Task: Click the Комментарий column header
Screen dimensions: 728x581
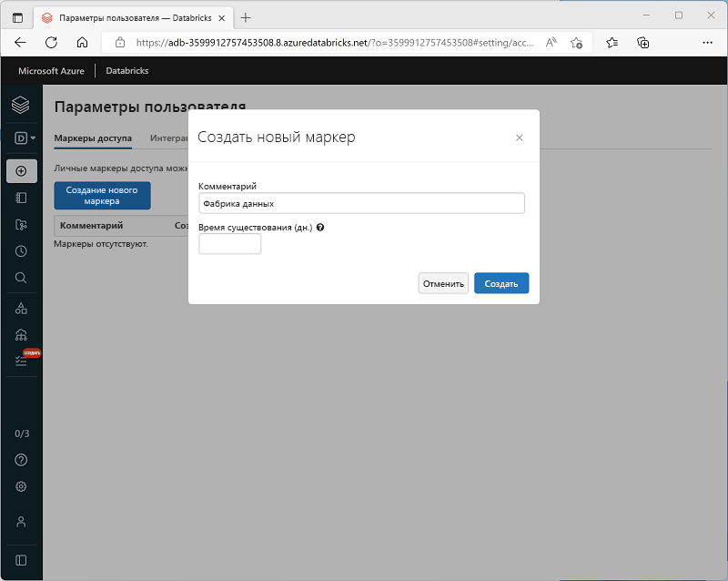Action: 92,226
